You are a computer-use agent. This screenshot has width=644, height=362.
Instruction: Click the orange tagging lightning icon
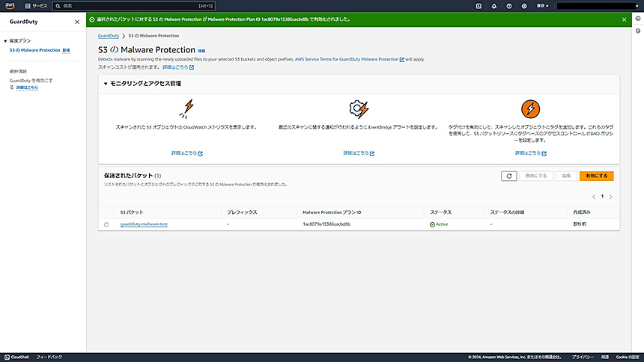tap(530, 108)
